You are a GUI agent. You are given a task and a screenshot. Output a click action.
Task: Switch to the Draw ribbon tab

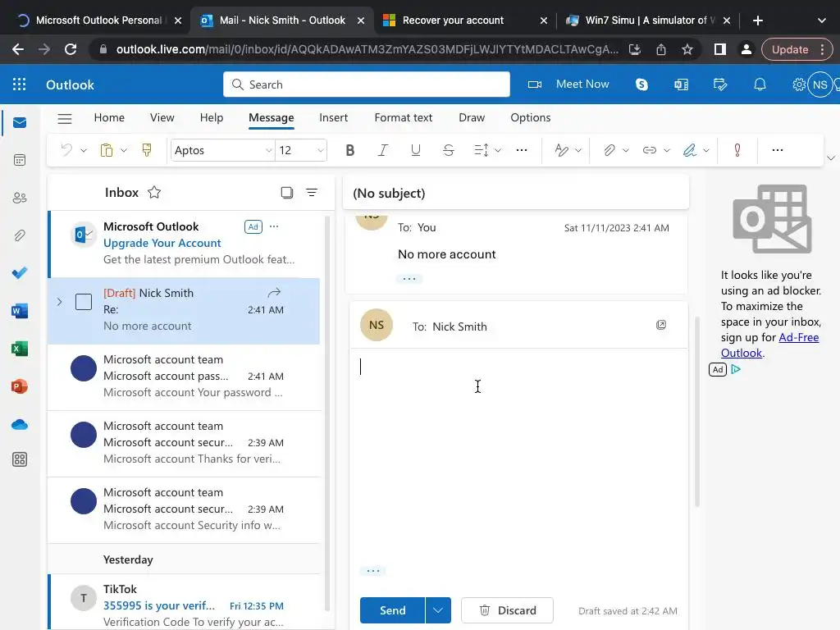[472, 117]
